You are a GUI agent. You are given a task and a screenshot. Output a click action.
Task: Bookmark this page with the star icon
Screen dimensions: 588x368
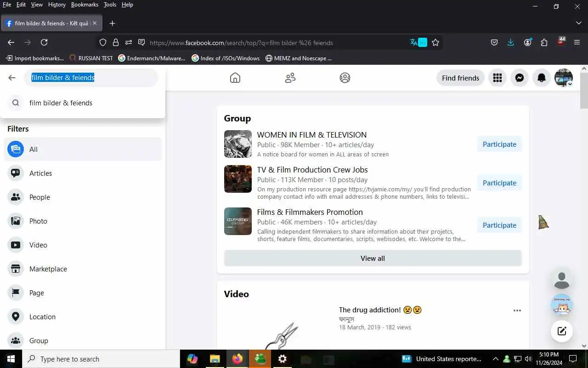coord(435,42)
